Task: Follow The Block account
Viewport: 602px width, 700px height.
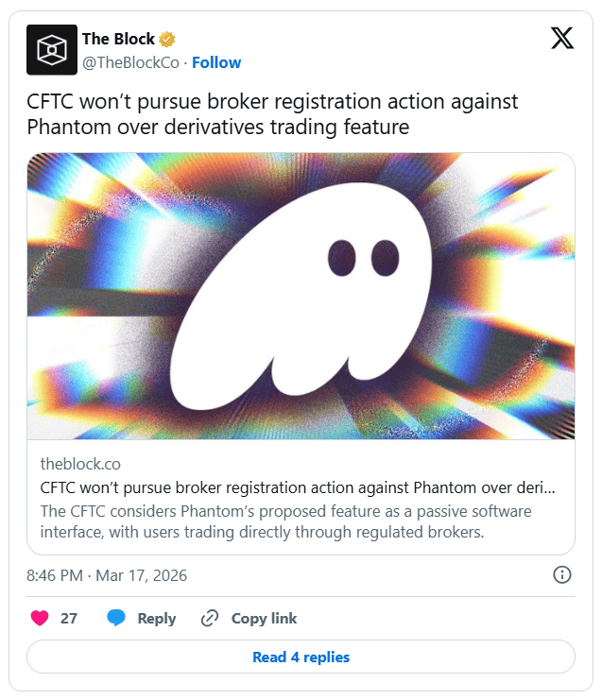Action: [x=216, y=62]
